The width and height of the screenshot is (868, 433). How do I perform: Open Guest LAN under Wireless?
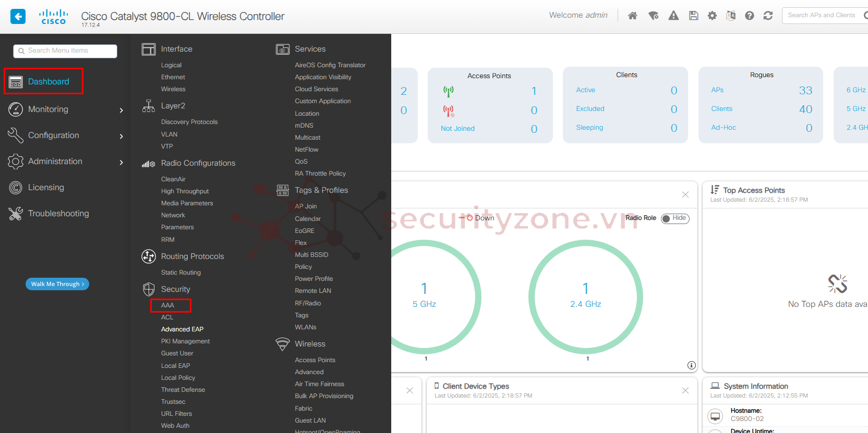310,420
